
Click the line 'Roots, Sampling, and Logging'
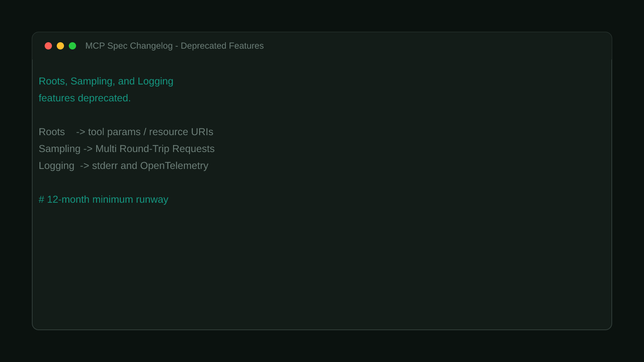[106, 81]
